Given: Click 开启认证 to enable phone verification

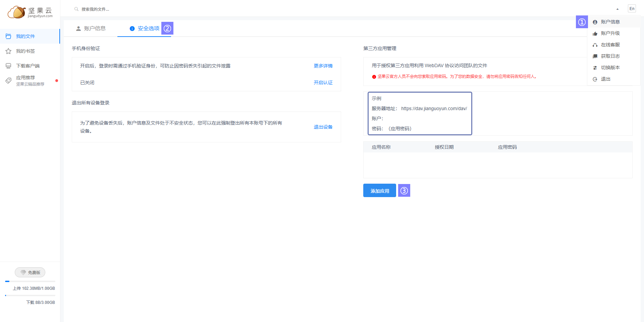Looking at the screenshot, I should 323,83.
